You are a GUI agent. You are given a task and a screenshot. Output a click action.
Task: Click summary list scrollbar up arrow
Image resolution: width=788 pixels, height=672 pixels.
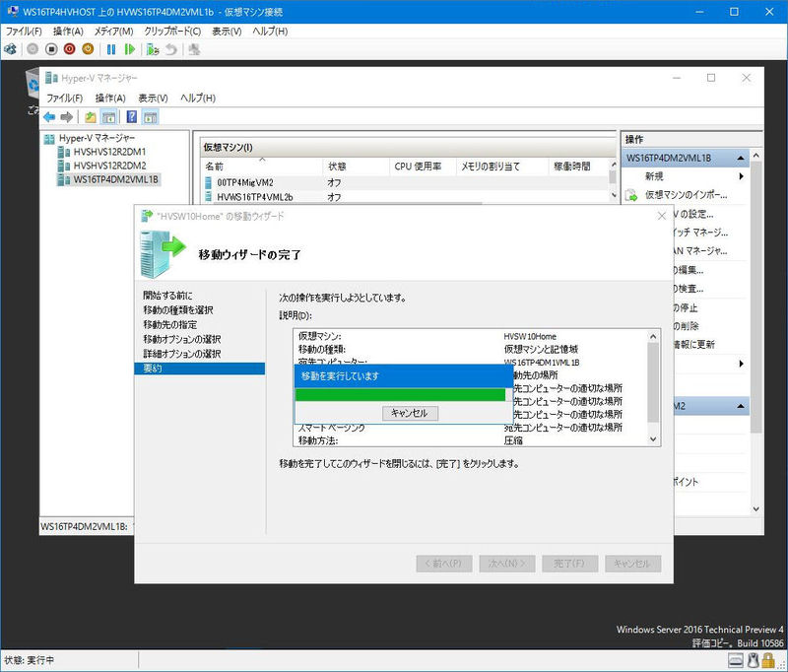coord(653,337)
